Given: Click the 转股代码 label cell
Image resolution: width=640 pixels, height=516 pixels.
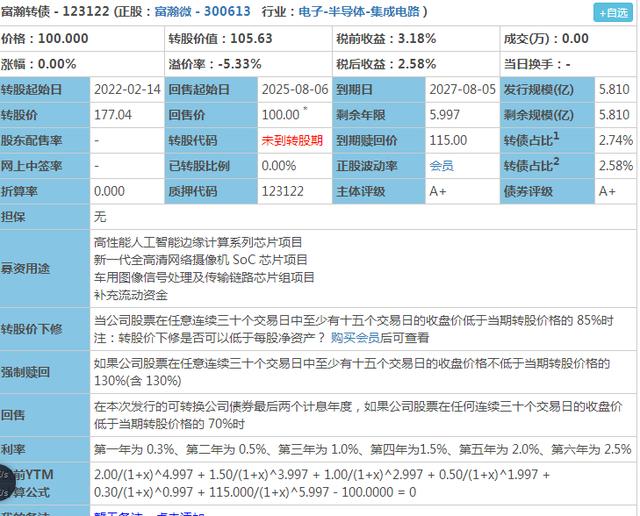Looking at the screenshot, I should pos(211,140).
